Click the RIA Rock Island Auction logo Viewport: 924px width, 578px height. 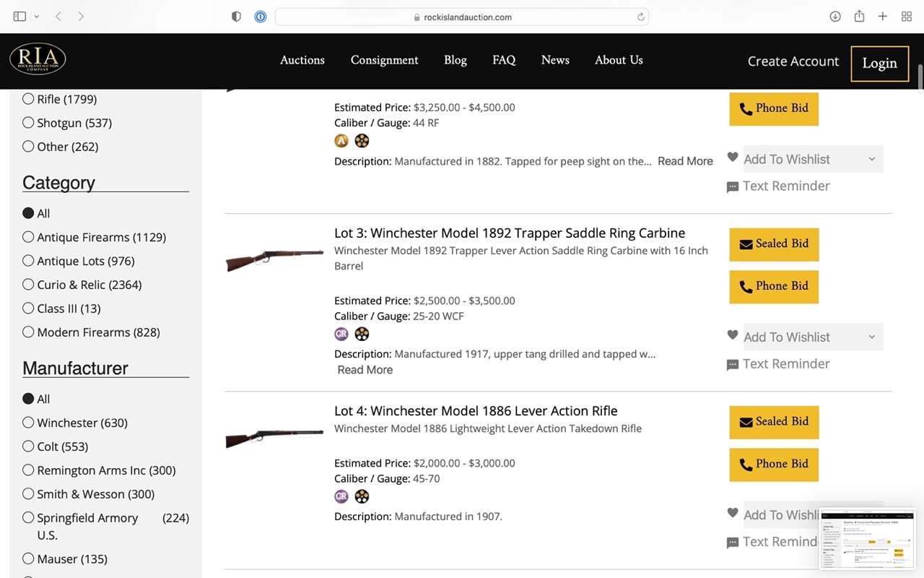click(x=38, y=60)
